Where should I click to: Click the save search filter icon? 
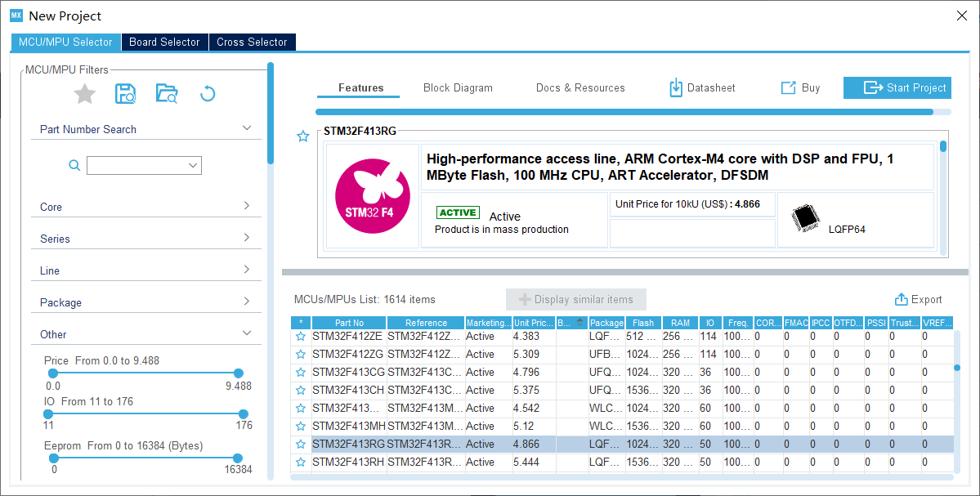tap(126, 94)
